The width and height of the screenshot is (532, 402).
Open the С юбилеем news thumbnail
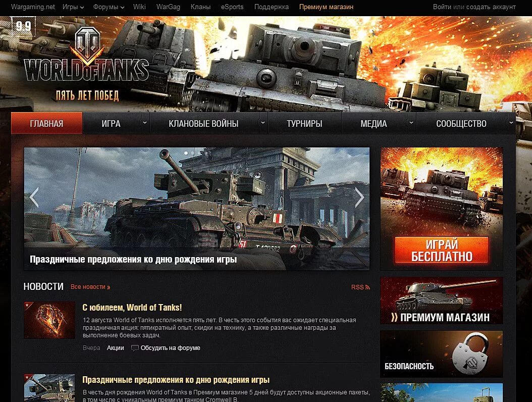click(x=49, y=320)
